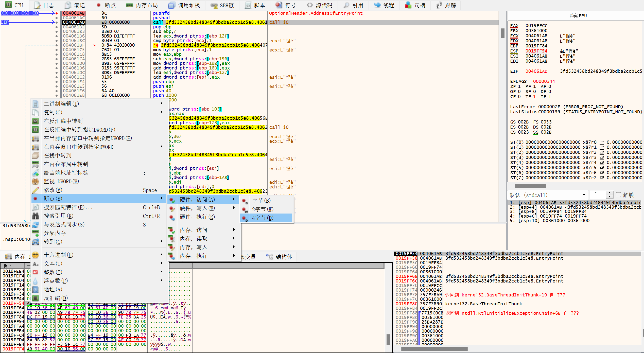Expand the 转到 submenu
This screenshot has height=353, width=644.
[x=161, y=241]
